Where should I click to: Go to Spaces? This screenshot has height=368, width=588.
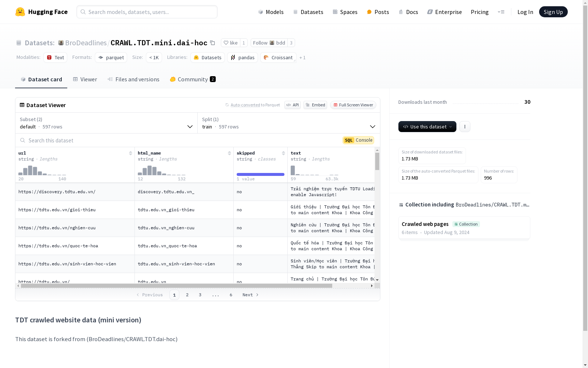[x=345, y=12]
